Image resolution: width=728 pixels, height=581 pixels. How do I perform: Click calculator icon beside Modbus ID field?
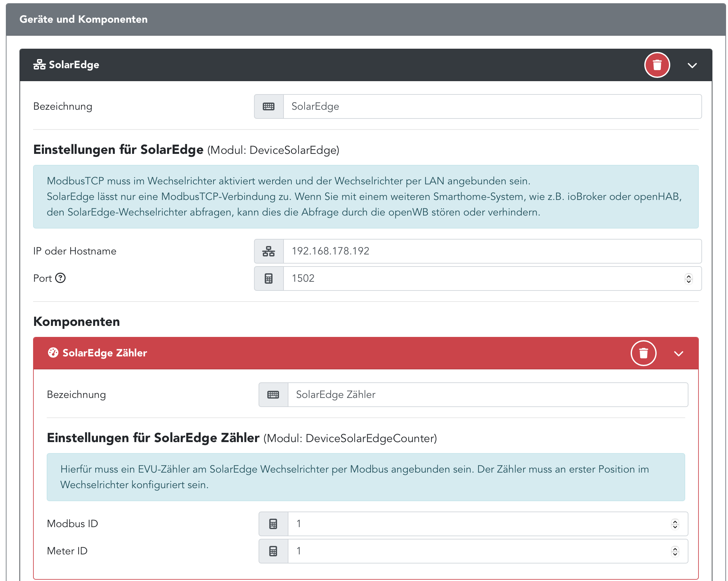coord(273,524)
